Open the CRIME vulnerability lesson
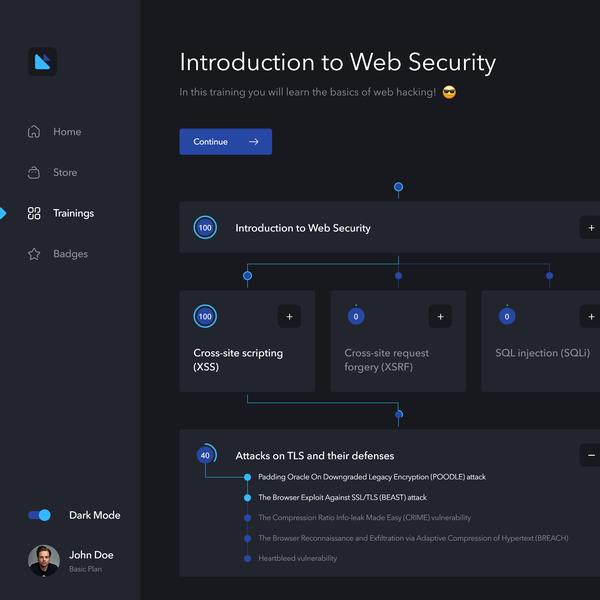 pyautogui.click(x=365, y=518)
